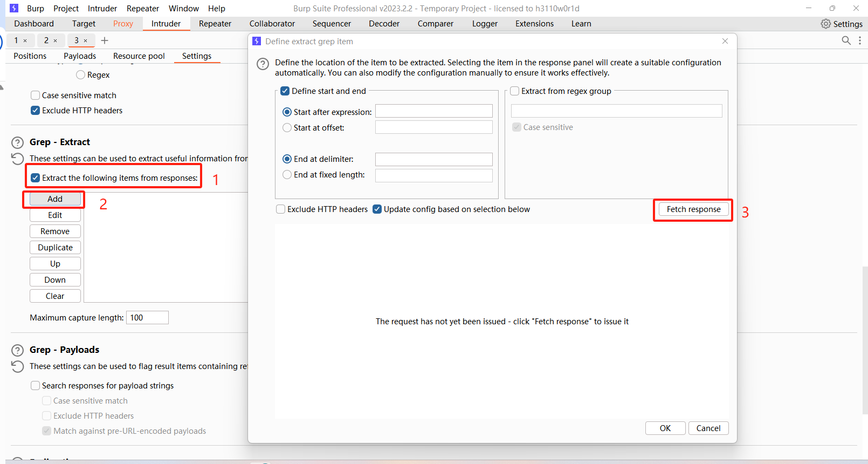This screenshot has height=464, width=868.
Task: Open the Collaborator tab
Action: coord(272,24)
